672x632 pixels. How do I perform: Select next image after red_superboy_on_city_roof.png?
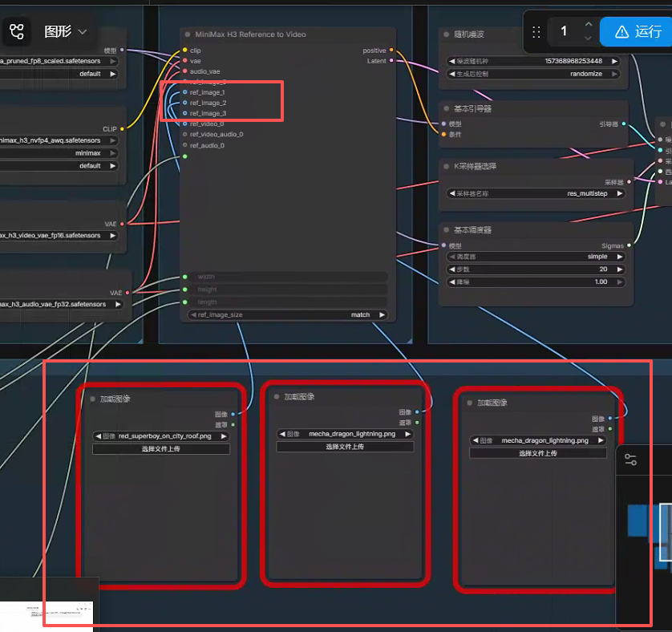[224, 436]
